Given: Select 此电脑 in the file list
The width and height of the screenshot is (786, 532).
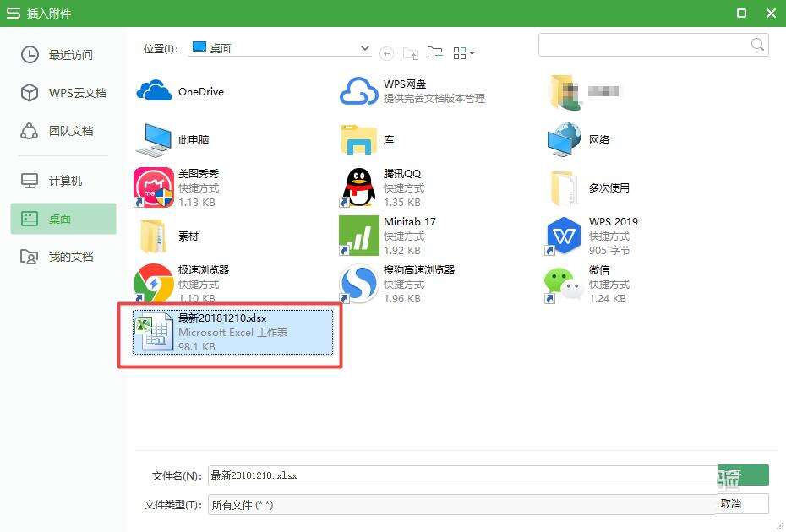Looking at the screenshot, I should click(x=172, y=139).
